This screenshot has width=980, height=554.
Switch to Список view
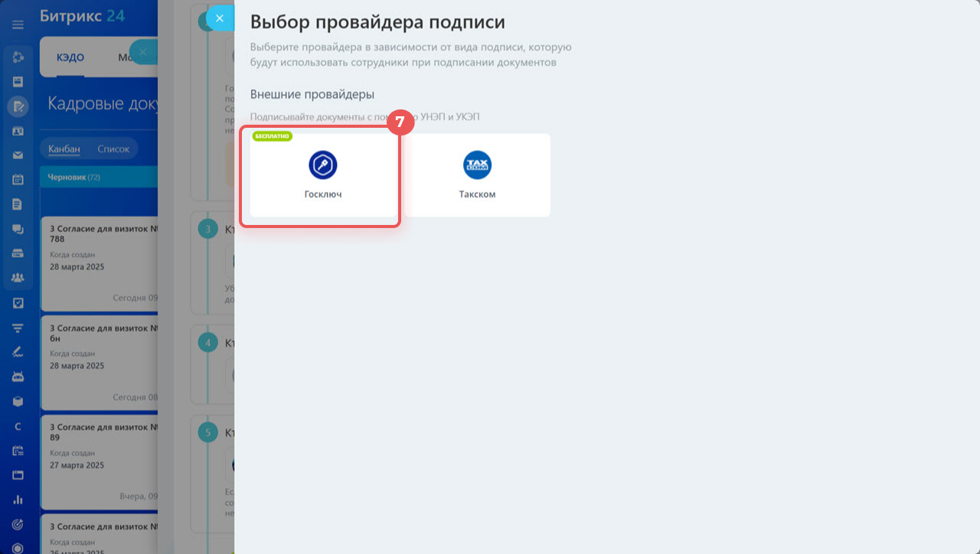tap(113, 148)
